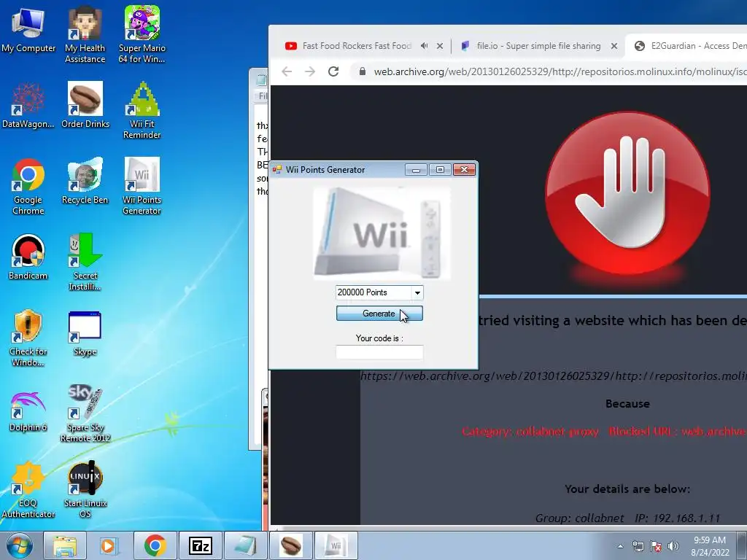The image size is (747, 560).
Task: Switch to coffee bean app taskbar button
Action: click(x=290, y=545)
